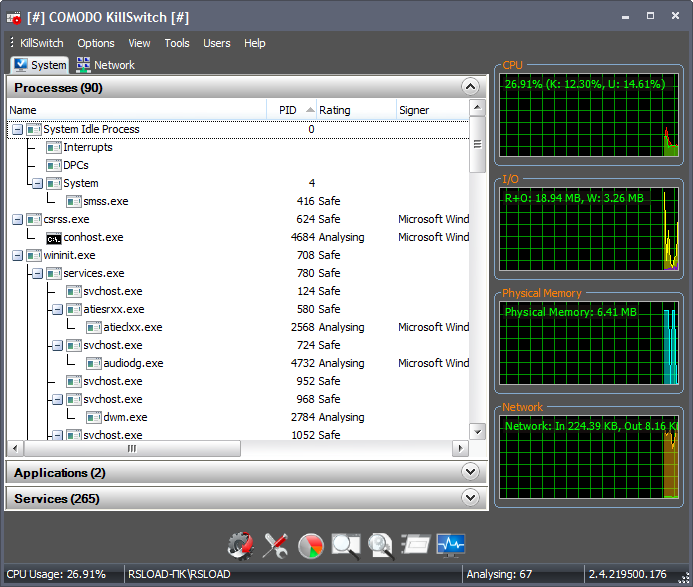Open the blue performance monitor icon
Viewport: 693px width, 587px height.
(x=450, y=545)
